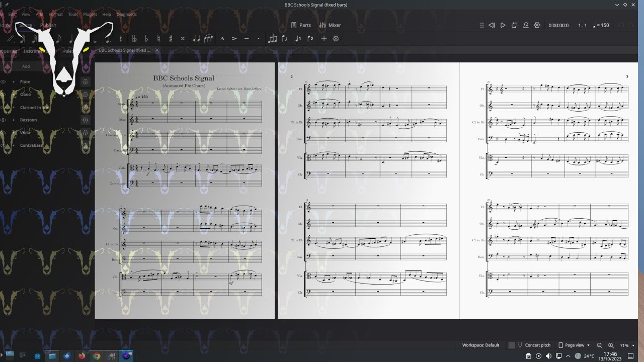Screen dimensions: 644x362
Task: Add a slur
Action: [x=208, y=39]
